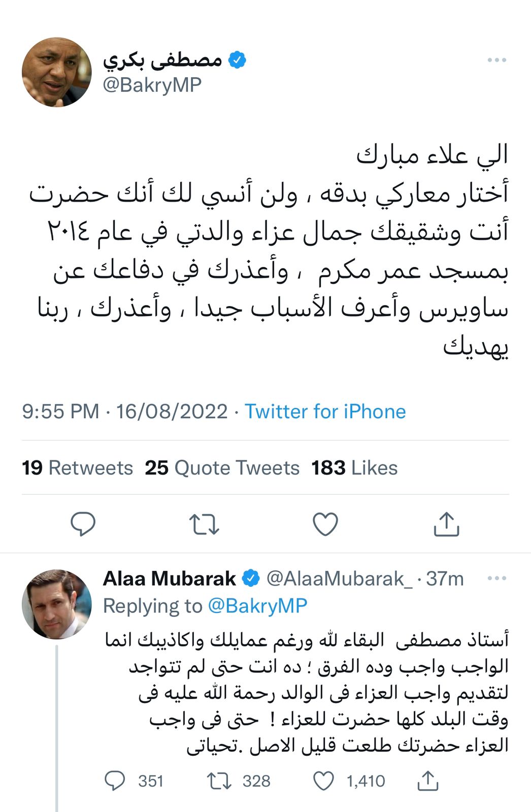The height and width of the screenshot is (812, 531).
Task: Open the @BakryMP mention in the reply
Action: [257, 606]
